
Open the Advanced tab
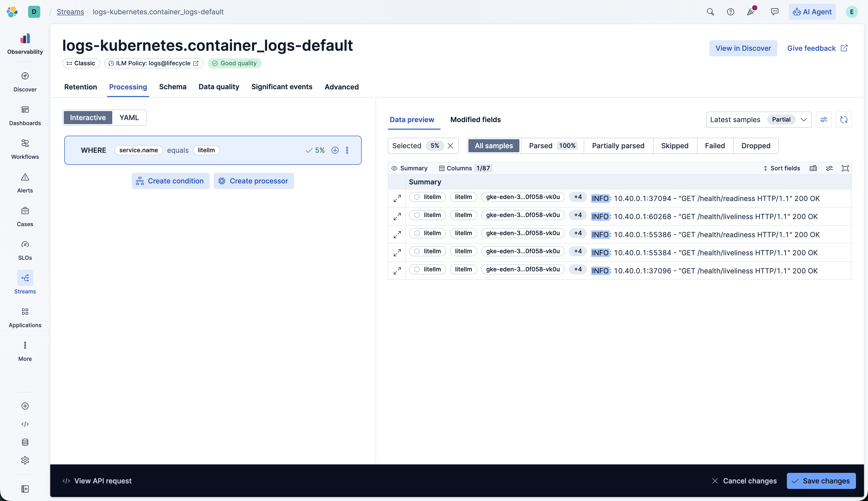tap(342, 87)
